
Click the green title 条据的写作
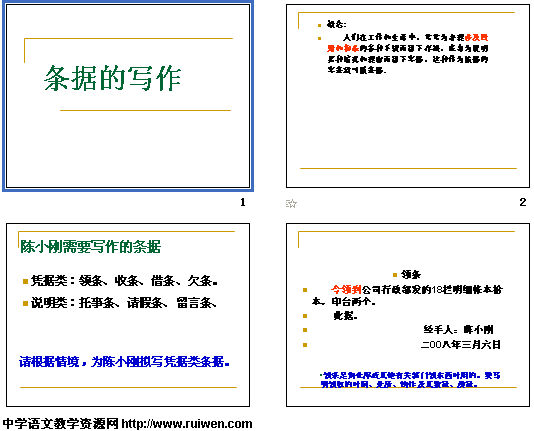click(112, 78)
